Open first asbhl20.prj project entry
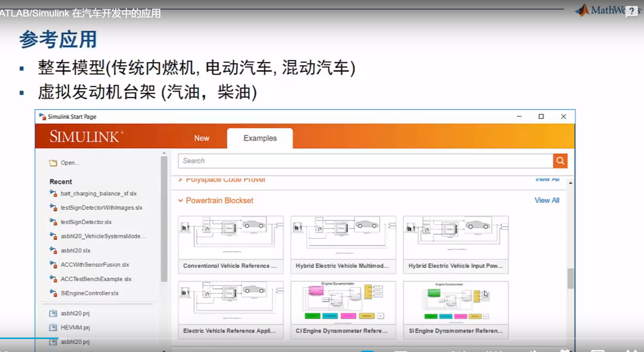This screenshot has width=644, height=352. [75, 313]
